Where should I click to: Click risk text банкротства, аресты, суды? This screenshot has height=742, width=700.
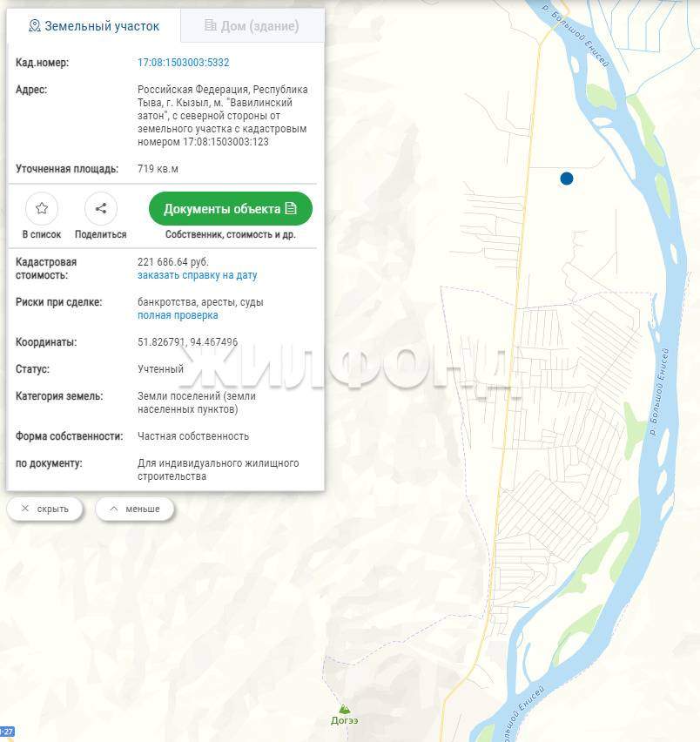[200, 302]
